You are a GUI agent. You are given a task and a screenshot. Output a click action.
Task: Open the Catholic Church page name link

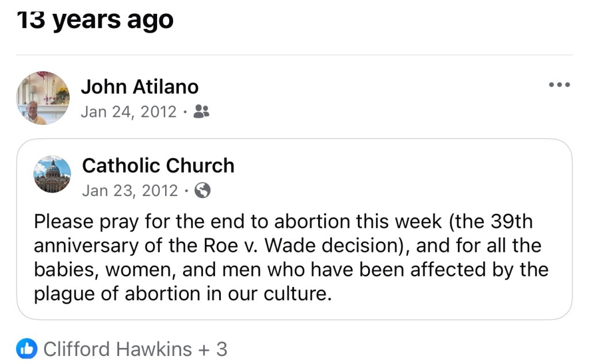coord(158,166)
